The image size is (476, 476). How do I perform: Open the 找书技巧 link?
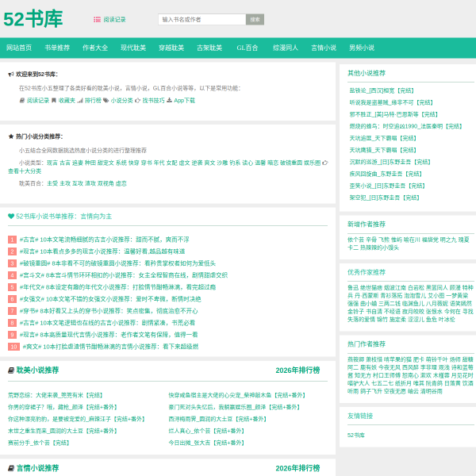(154, 101)
